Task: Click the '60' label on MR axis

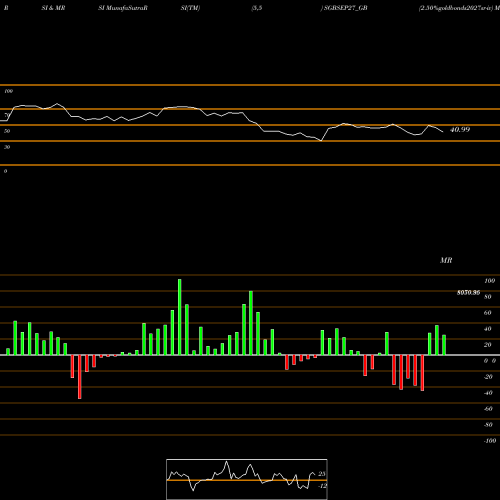Action: coord(488,313)
